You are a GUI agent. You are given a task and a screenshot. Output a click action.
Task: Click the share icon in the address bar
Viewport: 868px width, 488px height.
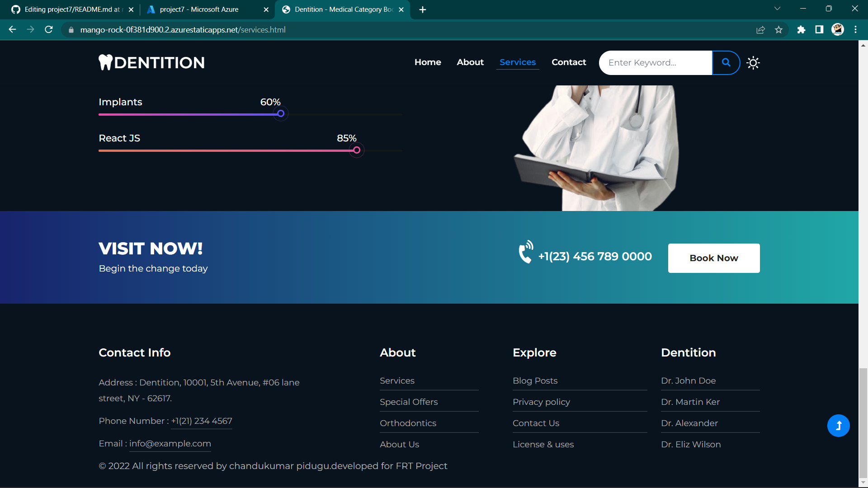coord(761,30)
